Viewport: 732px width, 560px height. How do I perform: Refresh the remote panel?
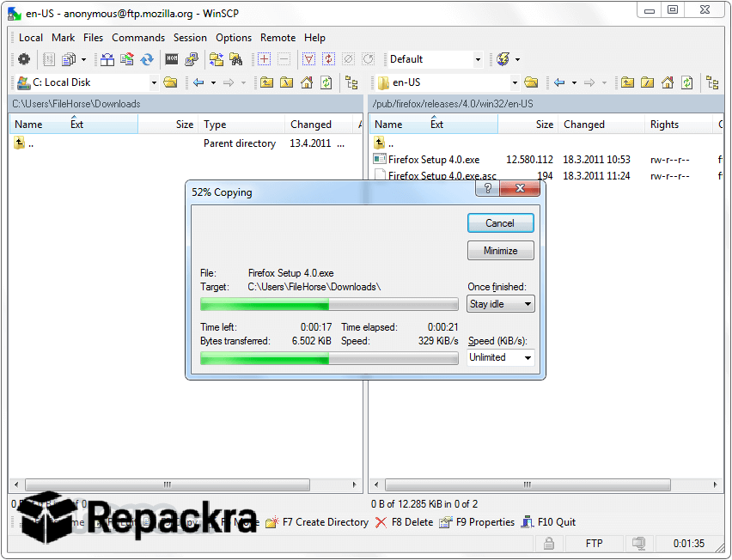[686, 82]
